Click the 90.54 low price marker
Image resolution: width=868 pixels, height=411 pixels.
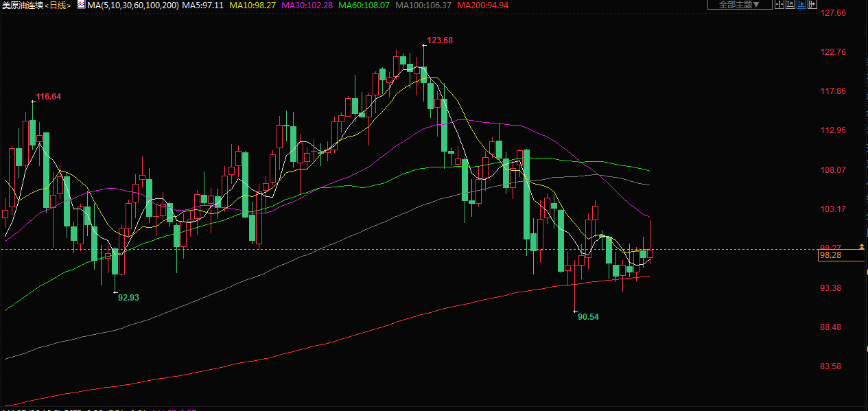[x=588, y=317]
